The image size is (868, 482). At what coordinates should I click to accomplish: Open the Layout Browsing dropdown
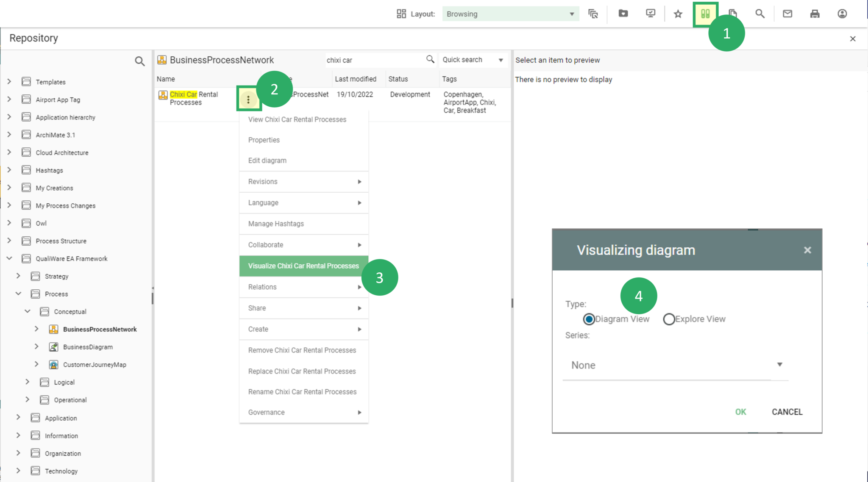[510, 14]
